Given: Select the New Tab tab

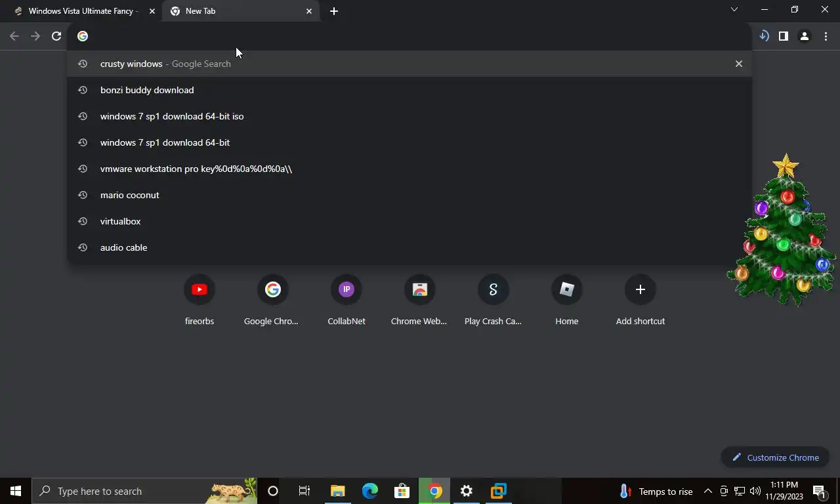Looking at the screenshot, I should [x=241, y=11].
